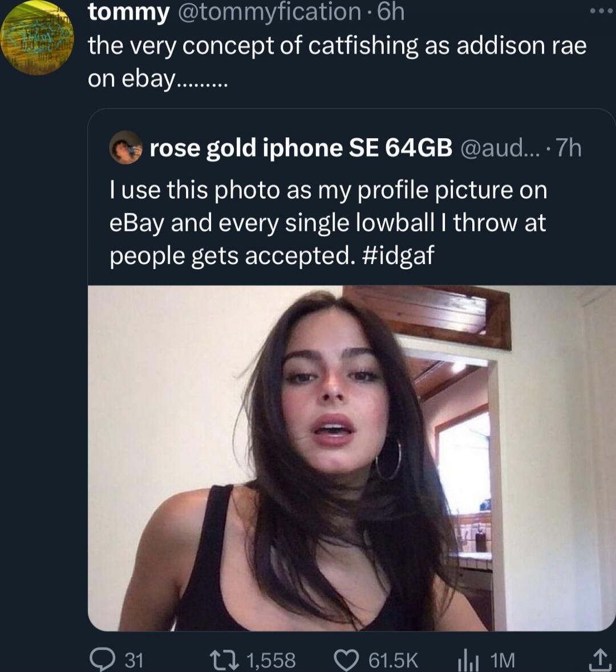Click the display name tommy
The width and height of the screenshot is (616, 672).
129,13
